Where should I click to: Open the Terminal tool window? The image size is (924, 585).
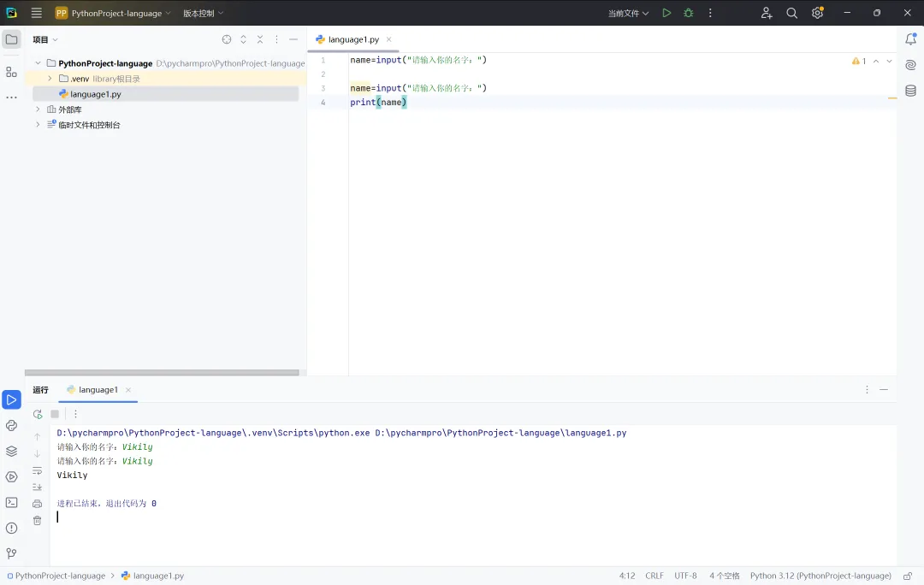point(11,503)
